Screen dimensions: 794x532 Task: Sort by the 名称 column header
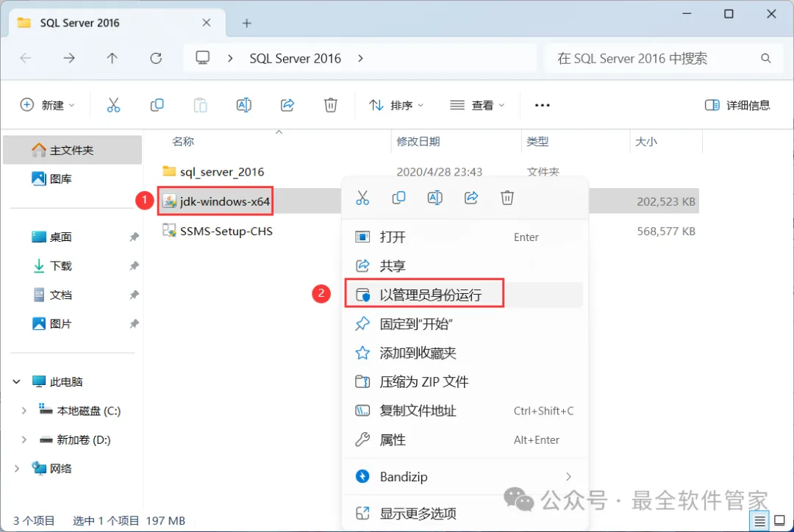tap(183, 142)
